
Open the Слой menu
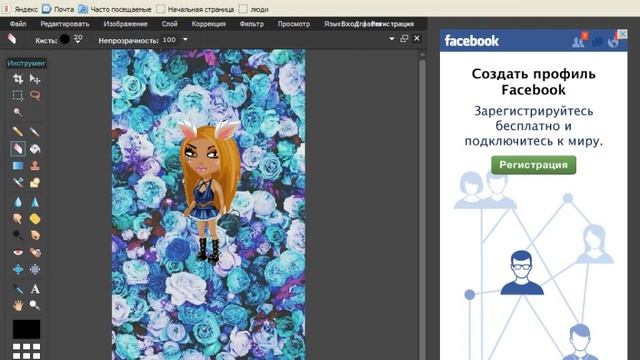coord(169,24)
